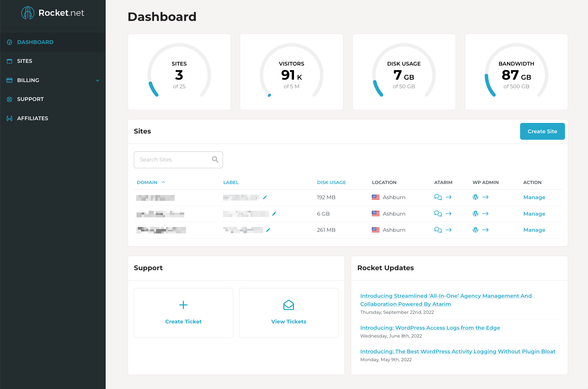
Task: Click US flag in 6 GB row
Action: pyautogui.click(x=376, y=214)
